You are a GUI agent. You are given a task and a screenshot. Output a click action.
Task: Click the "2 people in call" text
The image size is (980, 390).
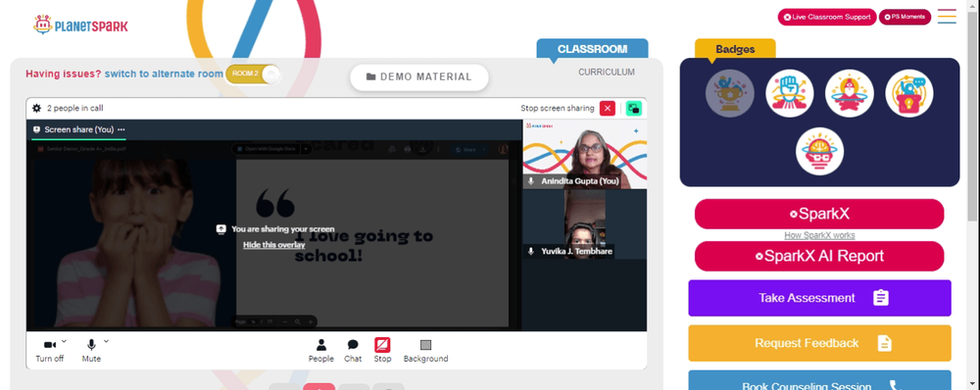[75, 108]
